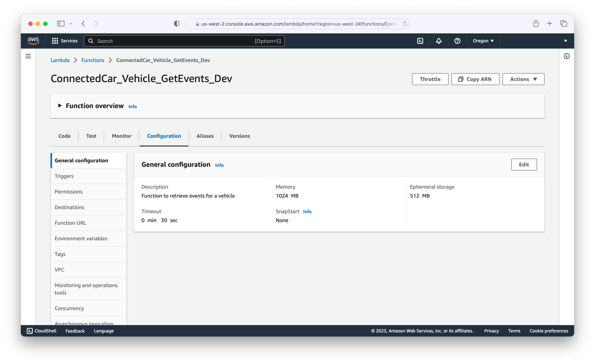Open the Language selector in footer

coord(104,331)
